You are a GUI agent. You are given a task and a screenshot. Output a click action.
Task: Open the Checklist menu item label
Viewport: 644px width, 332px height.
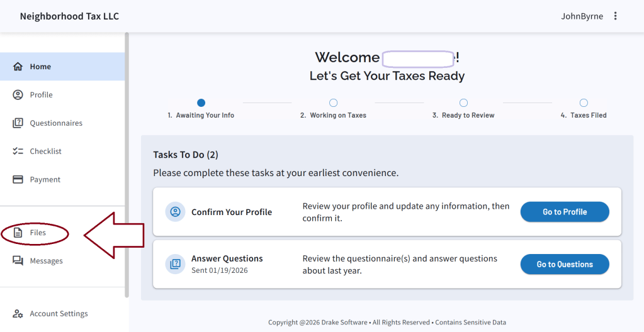point(45,152)
